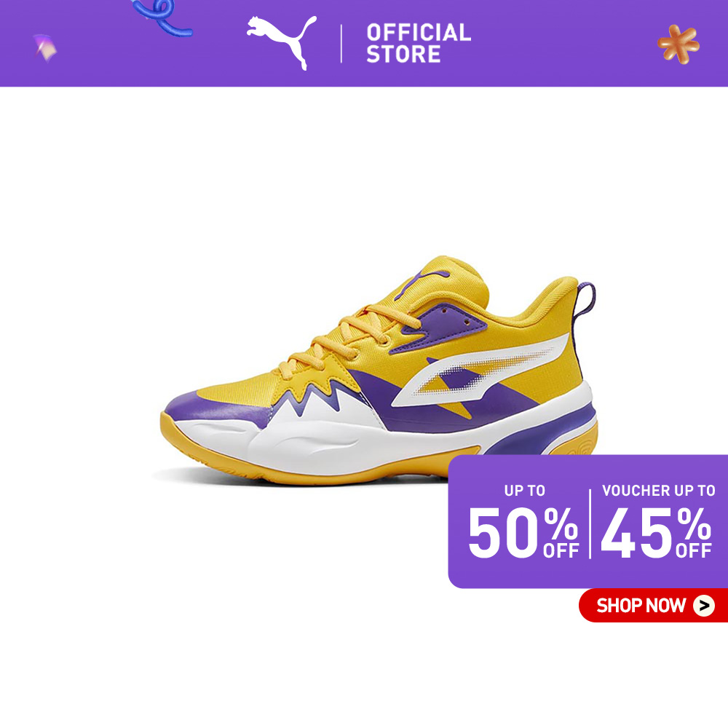Click the yellow and purple sneaker image

pos(379,371)
